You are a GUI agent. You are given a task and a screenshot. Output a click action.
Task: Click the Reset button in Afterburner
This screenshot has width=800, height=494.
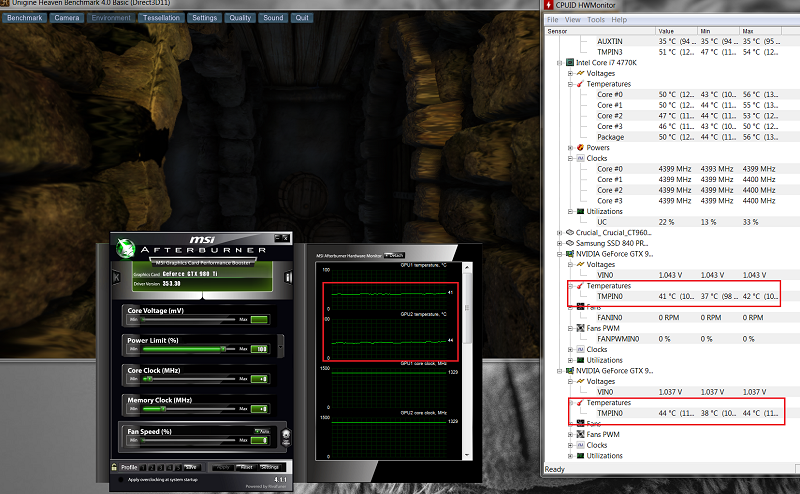pos(246,467)
